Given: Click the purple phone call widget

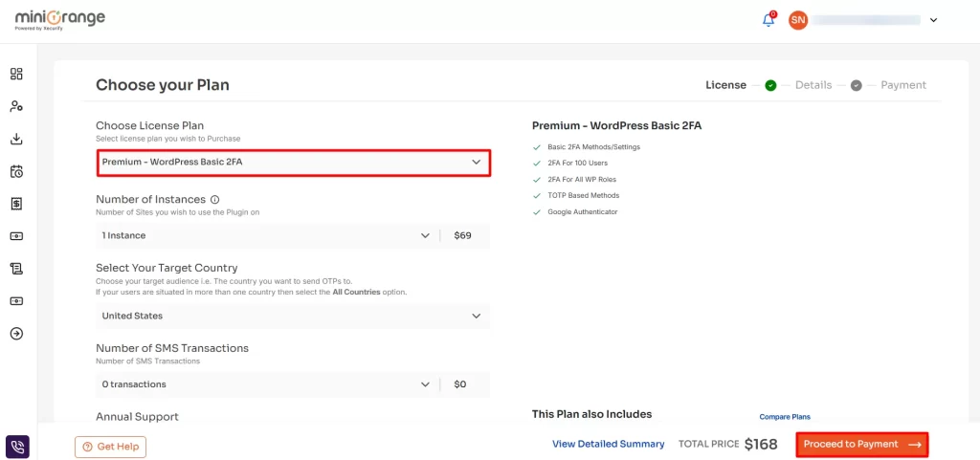Looking at the screenshot, I should (x=17, y=447).
